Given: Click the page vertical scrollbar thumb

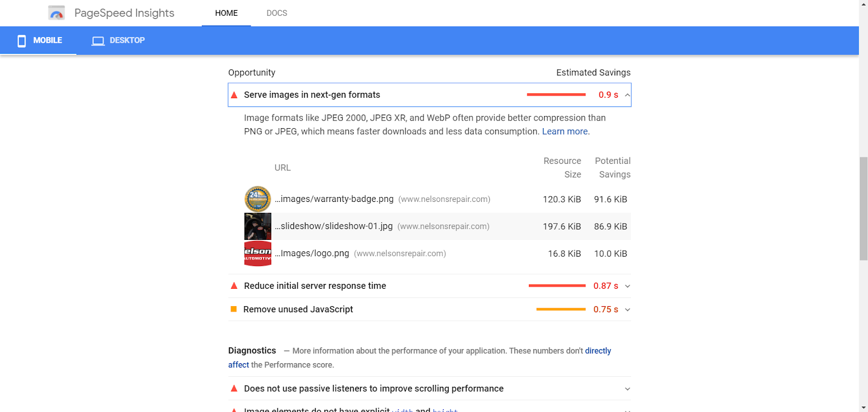Looking at the screenshot, I should coord(863,209).
